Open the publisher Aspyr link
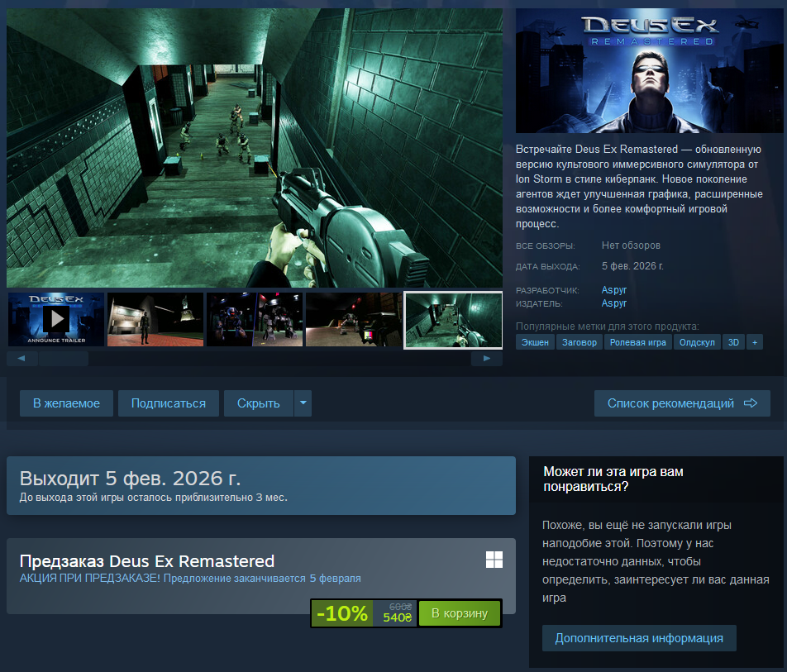 click(x=614, y=303)
